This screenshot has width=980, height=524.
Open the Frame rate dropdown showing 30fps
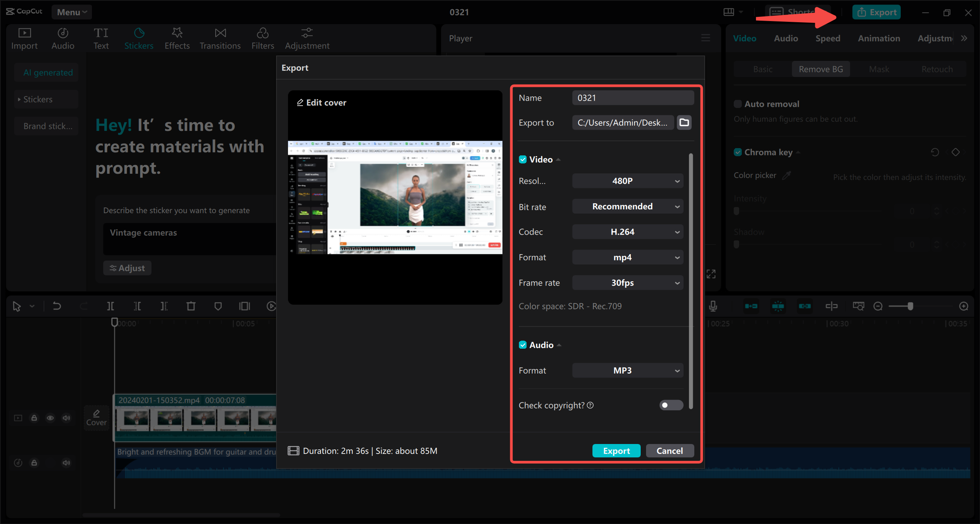click(x=627, y=282)
